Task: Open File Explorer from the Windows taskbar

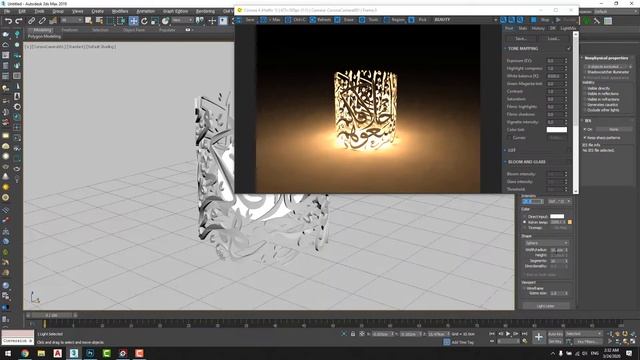Action: pyautogui.click(x=41, y=353)
